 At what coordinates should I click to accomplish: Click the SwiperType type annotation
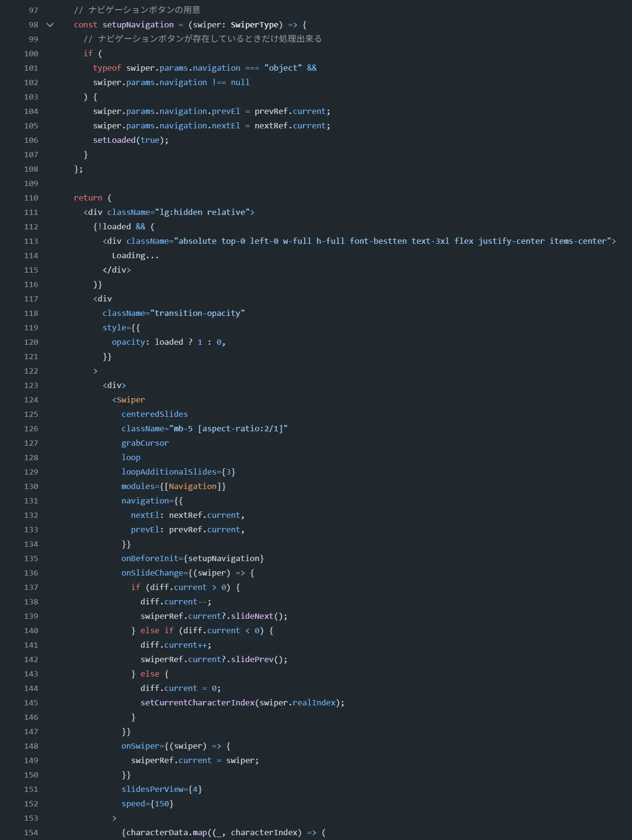[x=254, y=25]
